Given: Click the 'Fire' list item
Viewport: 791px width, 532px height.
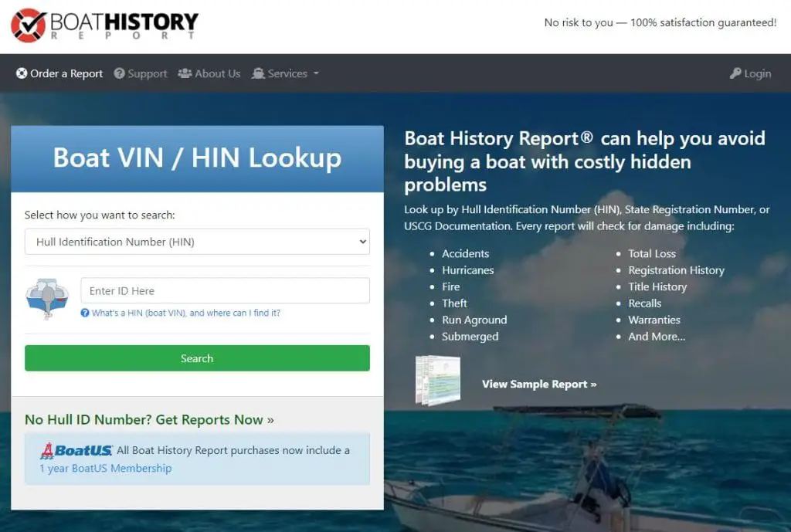Looking at the screenshot, I should point(451,287).
